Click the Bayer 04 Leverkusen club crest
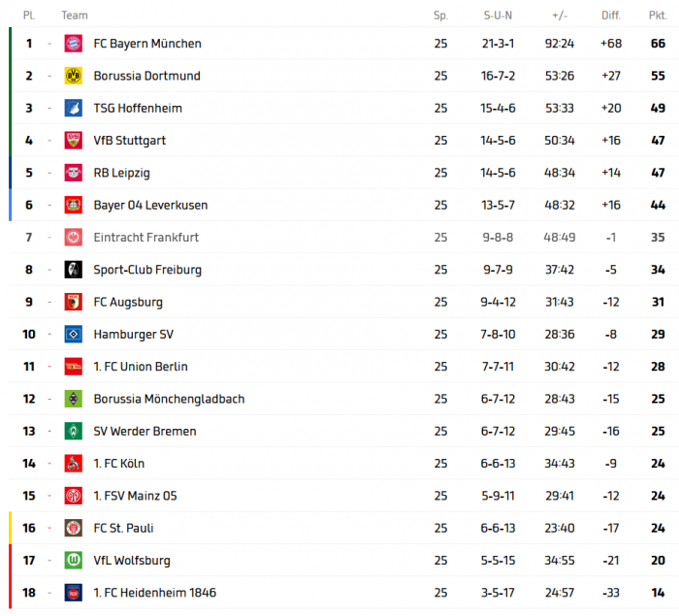Viewport: 679px width, 616px height. point(73,205)
